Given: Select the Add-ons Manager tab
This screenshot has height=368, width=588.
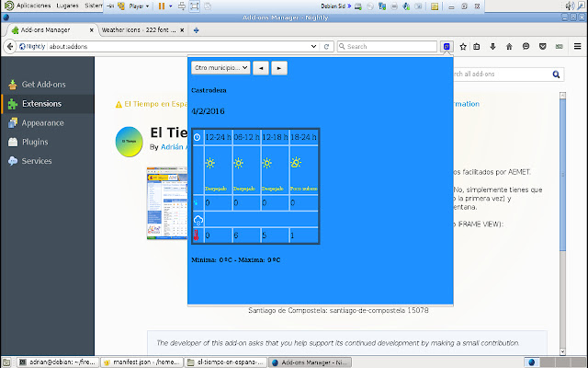Looking at the screenshot, I should click(45, 30).
